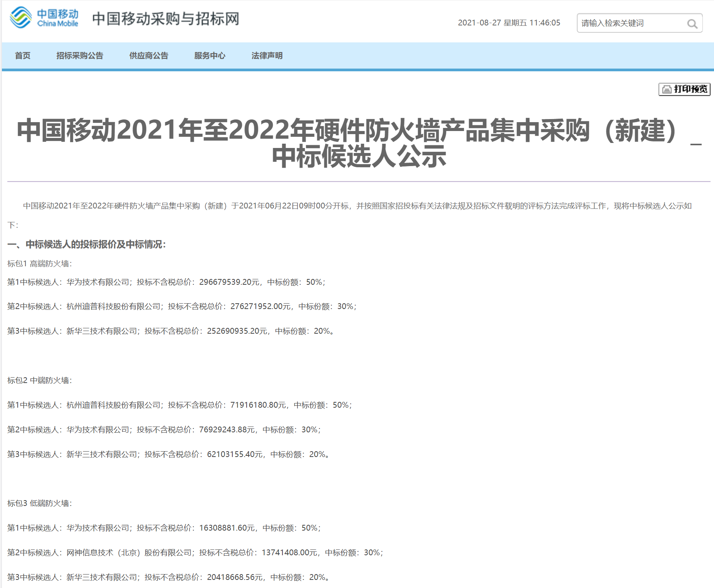Click the 中国移动采购与招标网 site title
The width and height of the screenshot is (714, 588).
166,18
